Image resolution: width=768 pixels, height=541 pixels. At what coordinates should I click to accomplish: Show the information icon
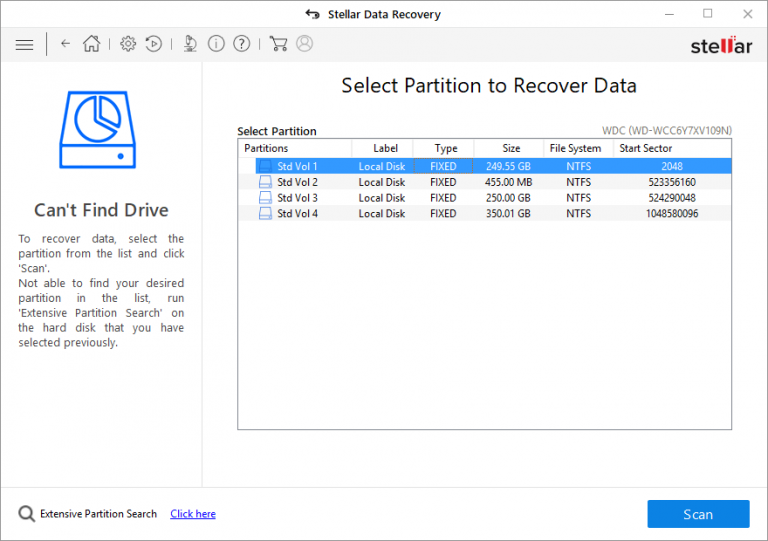[x=216, y=44]
